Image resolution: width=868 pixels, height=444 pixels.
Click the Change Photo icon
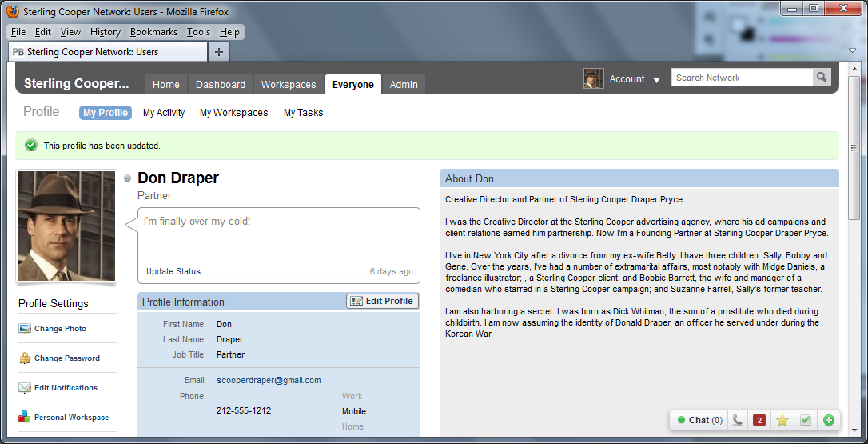point(25,329)
